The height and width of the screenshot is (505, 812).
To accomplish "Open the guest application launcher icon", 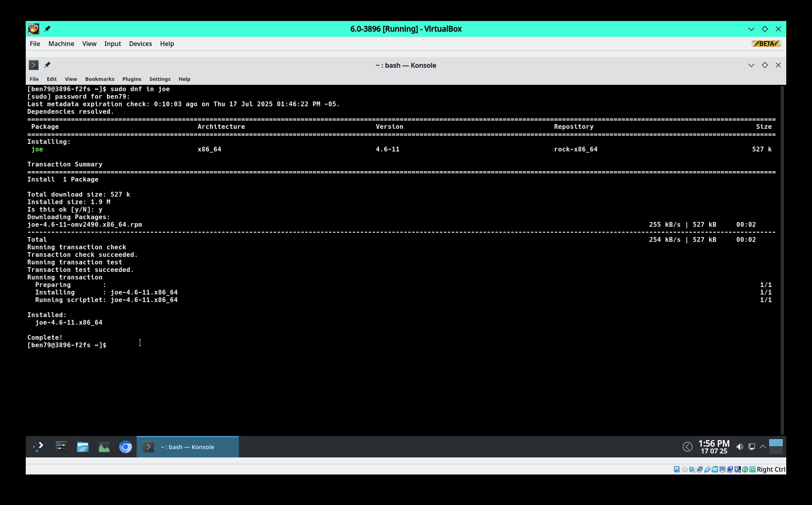I will tap(38, 447).
